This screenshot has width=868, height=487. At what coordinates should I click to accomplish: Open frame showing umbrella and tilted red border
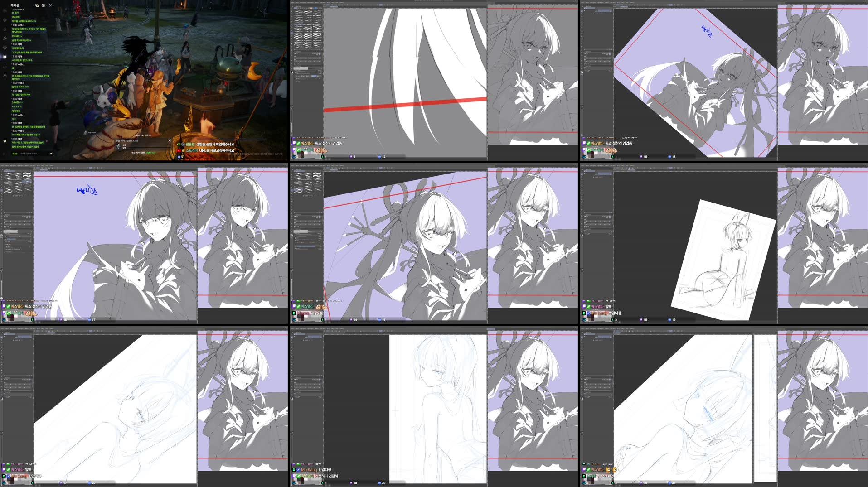tap(434, 244)
